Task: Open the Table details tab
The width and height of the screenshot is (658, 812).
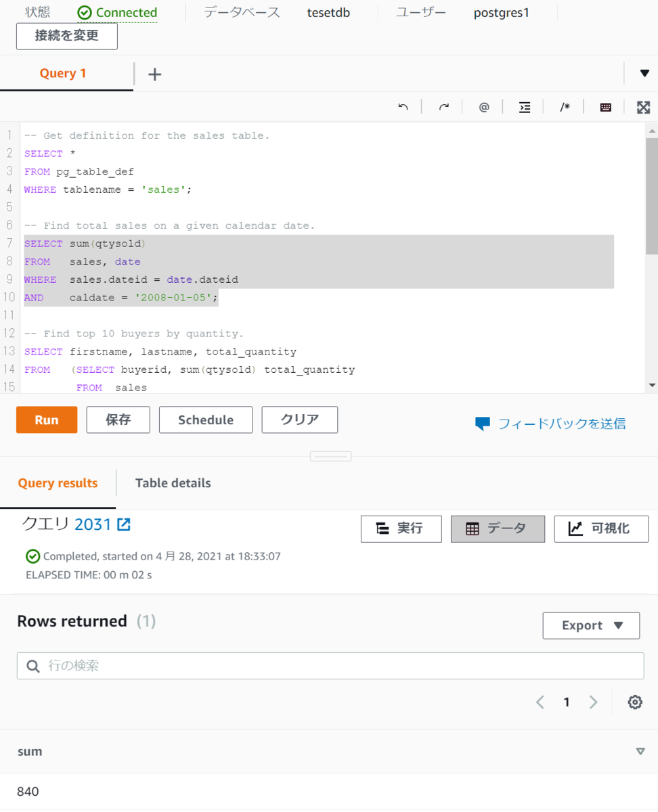Action: 173,483
